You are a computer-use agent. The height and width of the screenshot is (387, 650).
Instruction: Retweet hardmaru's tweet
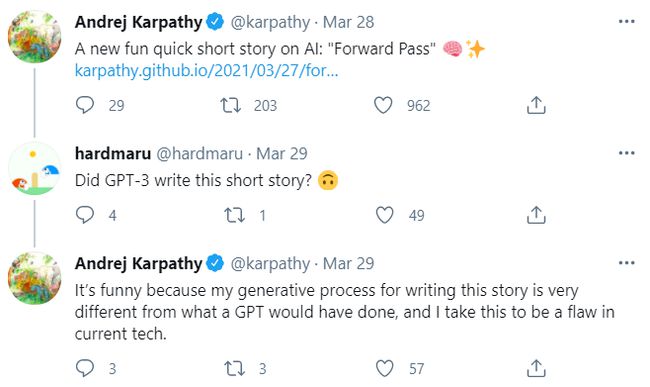[234, 215]
